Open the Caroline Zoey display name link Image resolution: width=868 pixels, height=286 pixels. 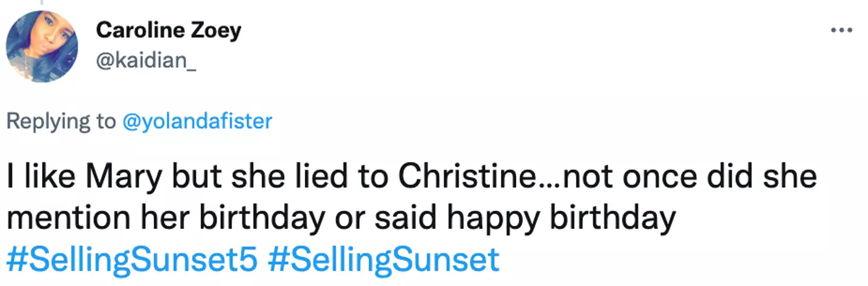(x=168, y=30)
